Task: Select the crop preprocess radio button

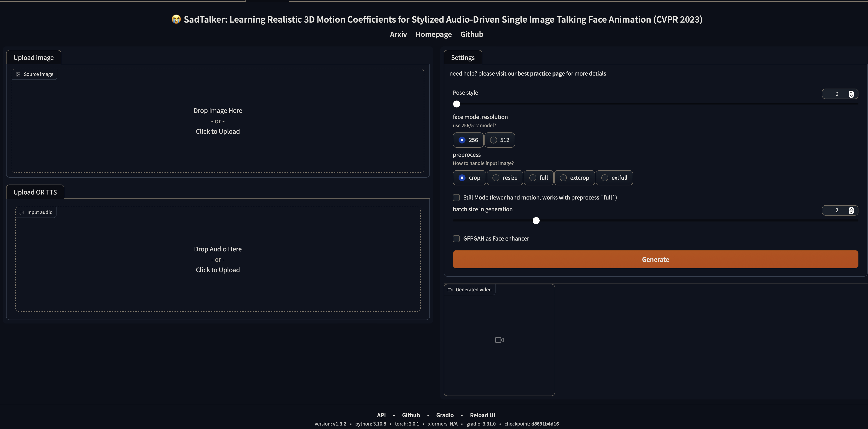Action: click(x=462, y=178)
